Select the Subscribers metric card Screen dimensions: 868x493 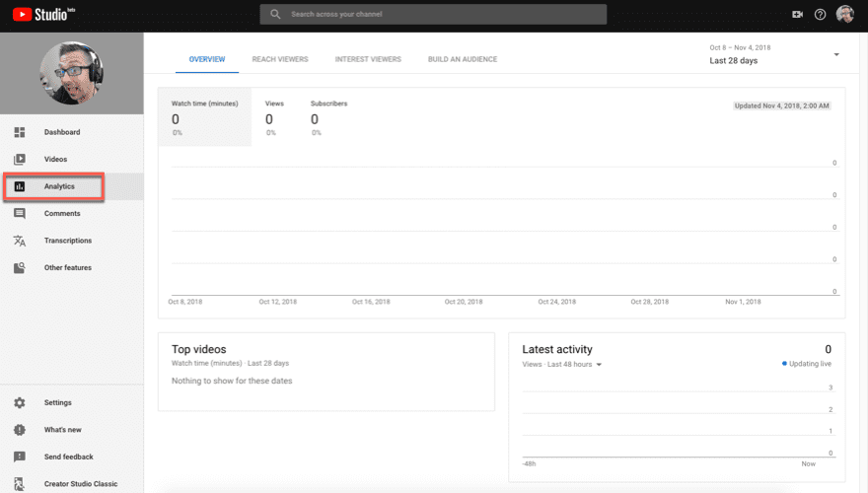click(328, 118)
